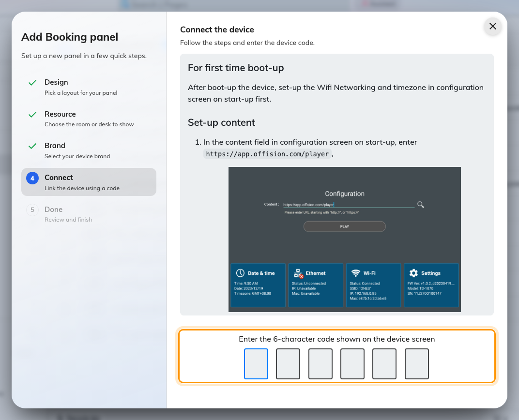Click 'Review and finish' subtitle
The image size is (519, 420).
(x=68, y=220)
